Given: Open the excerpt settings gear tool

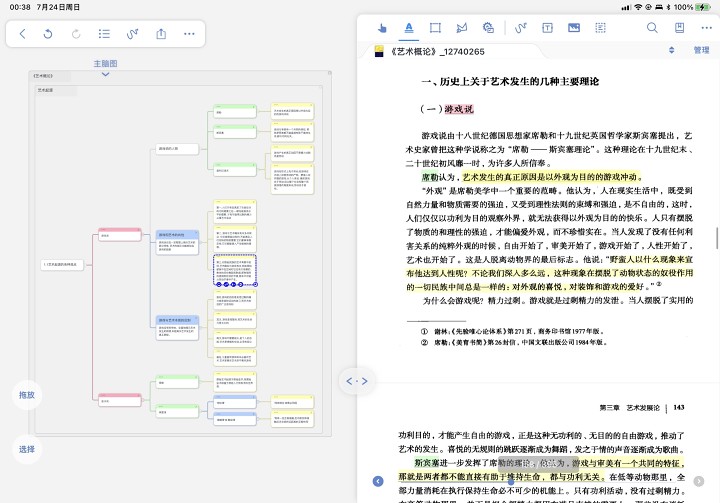Looking at the screenshot, I should coord(488,28).
